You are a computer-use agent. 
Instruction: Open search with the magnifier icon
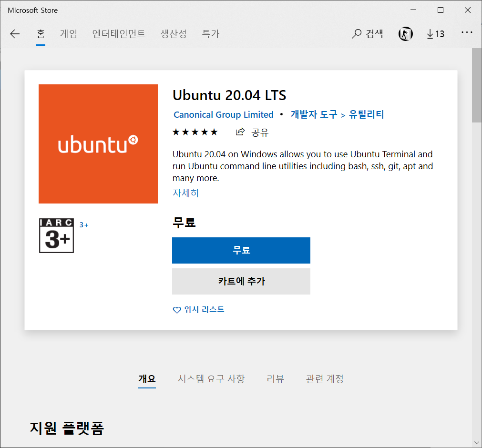357,34
